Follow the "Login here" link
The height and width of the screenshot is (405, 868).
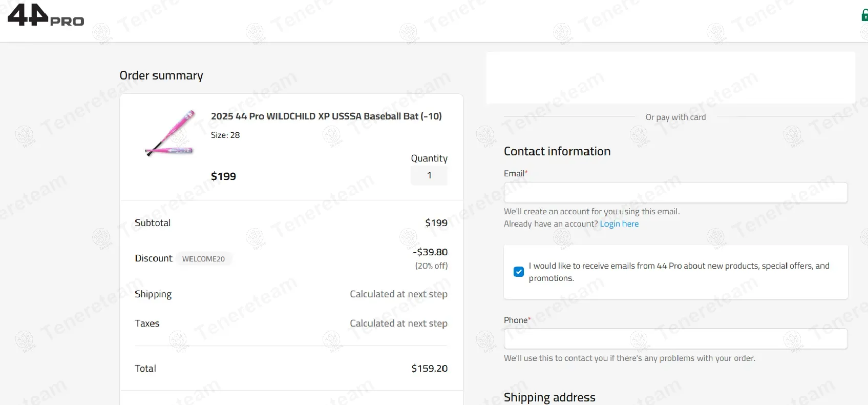coord(619,224)
